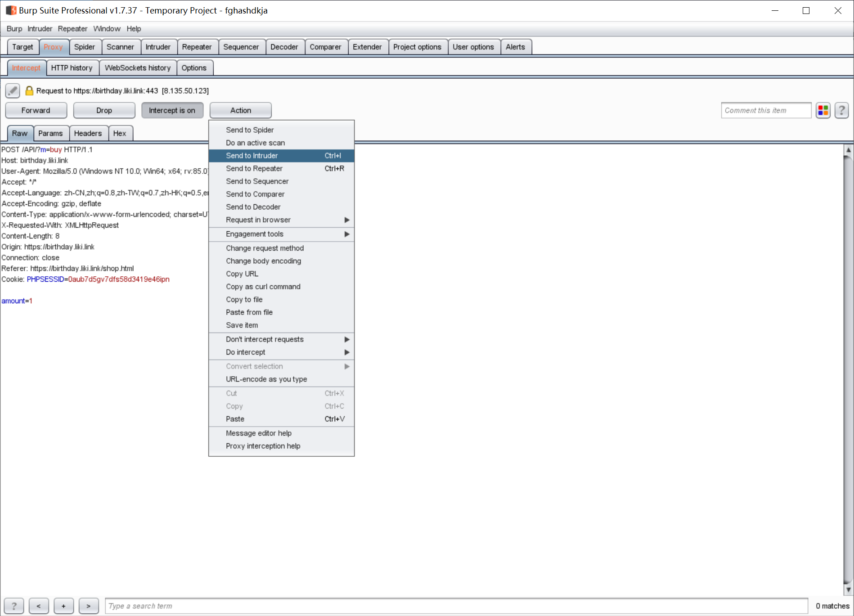The image size is (854, 616).
Task: Open the Alerts tab
Action: 515,47
